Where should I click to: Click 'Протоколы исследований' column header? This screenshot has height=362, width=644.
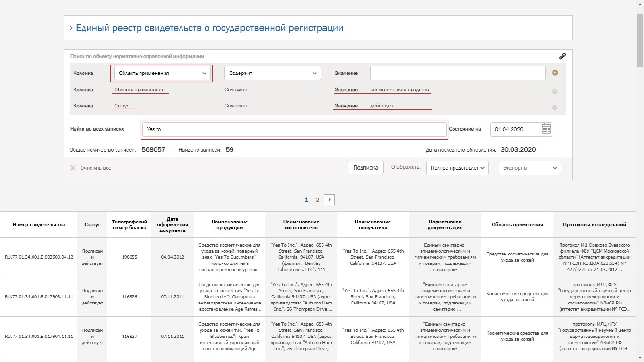click(594, 225)
